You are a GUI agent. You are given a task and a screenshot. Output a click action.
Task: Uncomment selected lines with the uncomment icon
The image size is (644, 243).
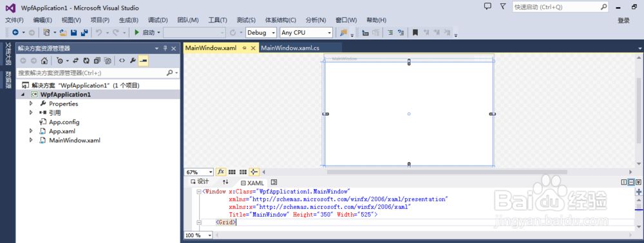(x=401, y=32)
